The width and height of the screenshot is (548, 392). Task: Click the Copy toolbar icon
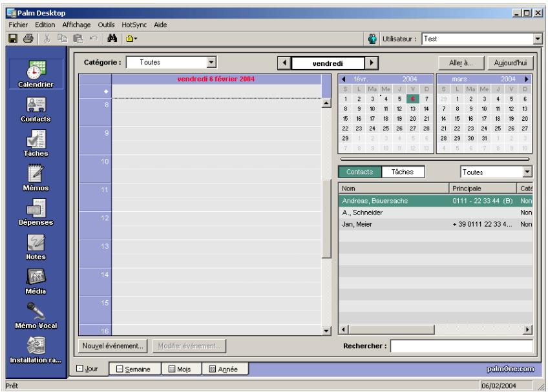point(62,39)
